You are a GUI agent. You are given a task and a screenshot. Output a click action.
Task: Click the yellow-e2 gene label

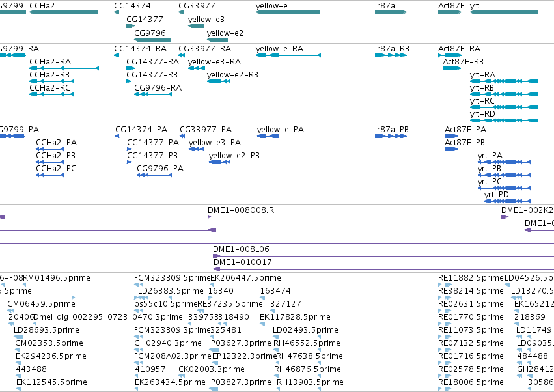click(225, 33)
